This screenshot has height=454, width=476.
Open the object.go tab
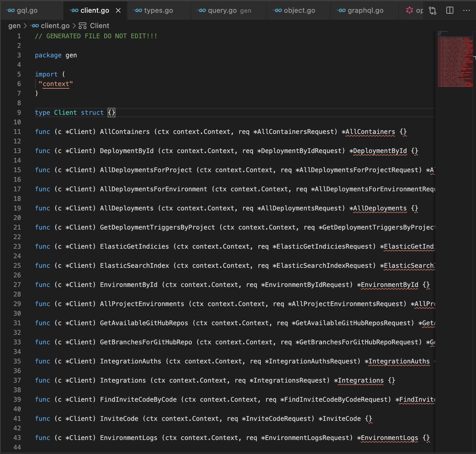tap(299, 10)
